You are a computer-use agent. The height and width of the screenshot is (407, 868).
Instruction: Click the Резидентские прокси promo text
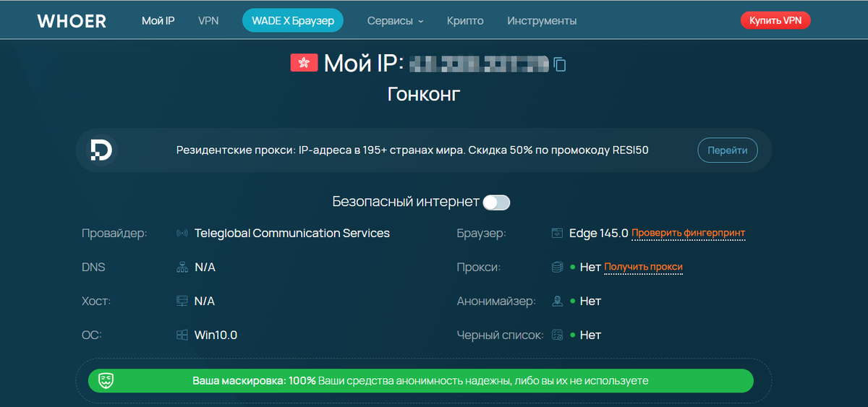(412, 150)
